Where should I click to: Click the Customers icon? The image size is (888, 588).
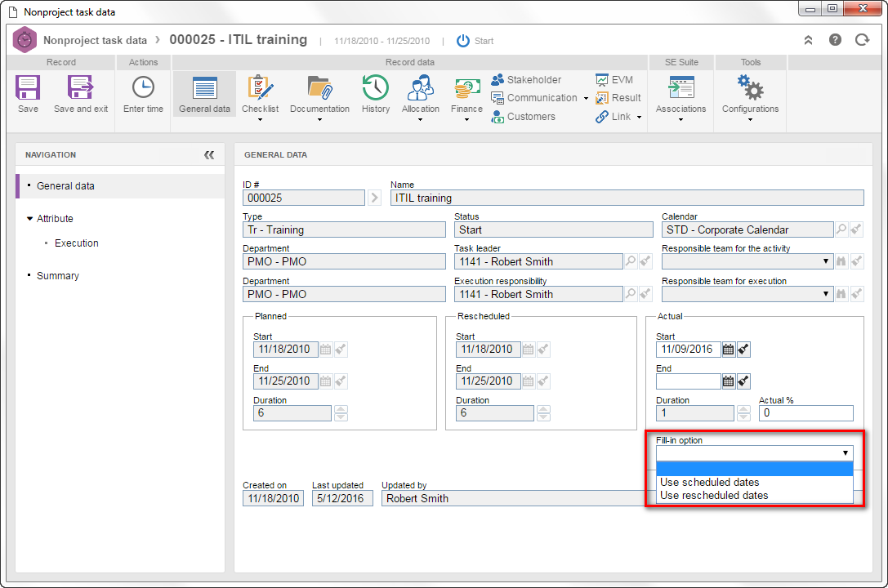coord(498,117)
